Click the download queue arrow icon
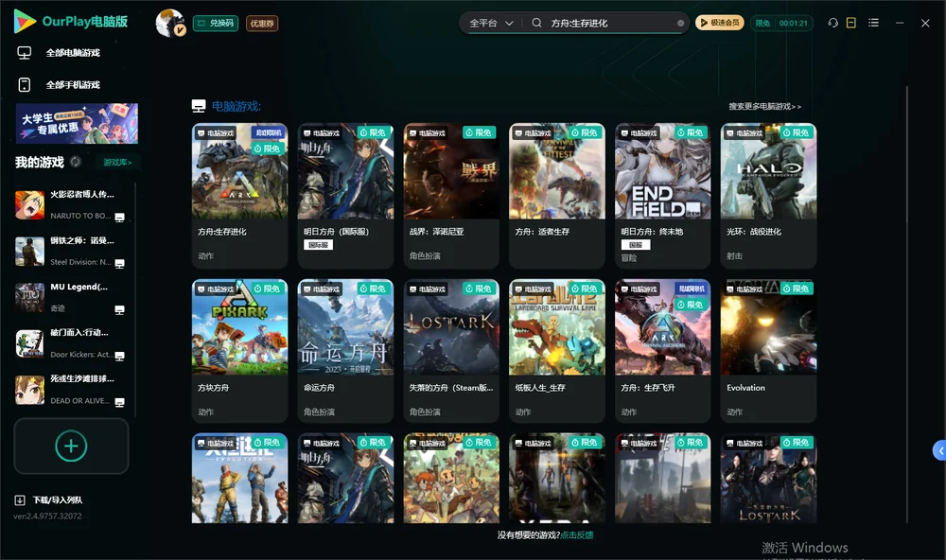This screenshot has height=560, width=946. (19, 499)
